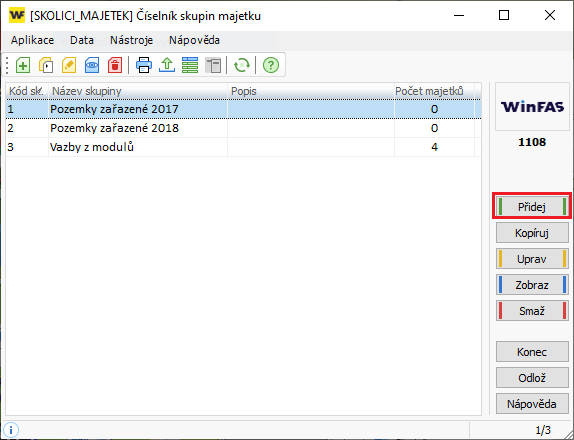Sort by the Počet majetků column header
The height and width of the screenshot is (440, 574).
[x=434, y=91]
